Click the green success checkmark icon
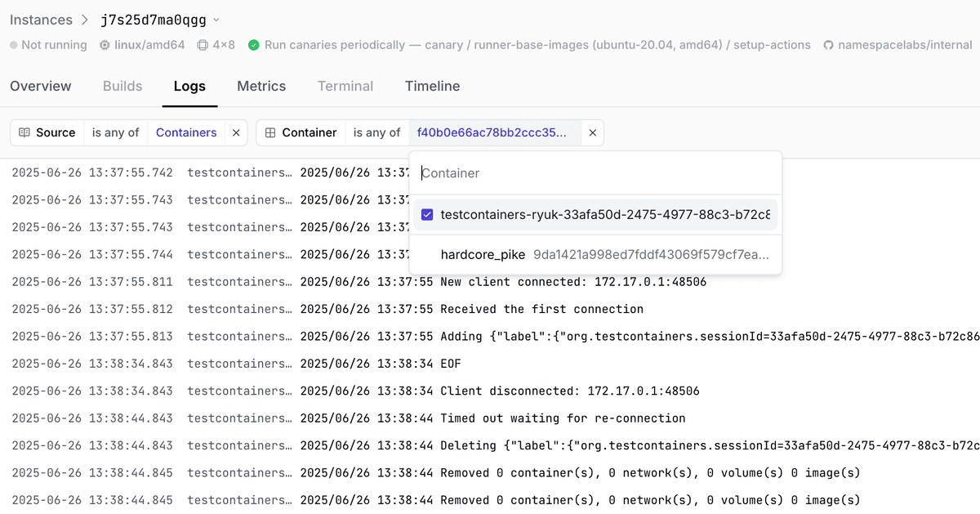 (x=254, y=45)
